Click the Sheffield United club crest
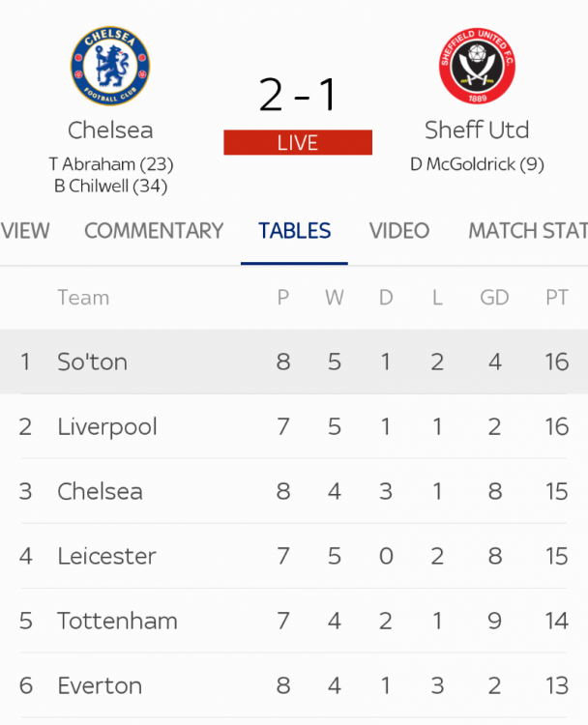The image size is (588, 725). pos(477,66)
